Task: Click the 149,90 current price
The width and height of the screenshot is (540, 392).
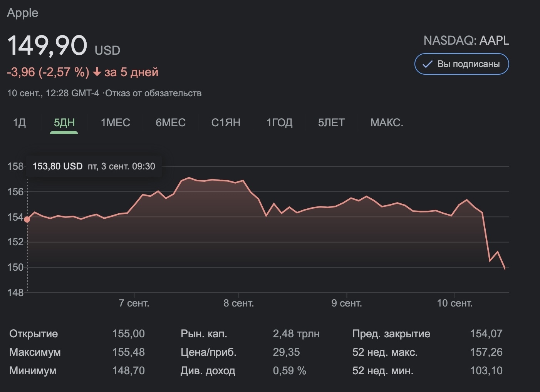Action: (x=47, y=45)
